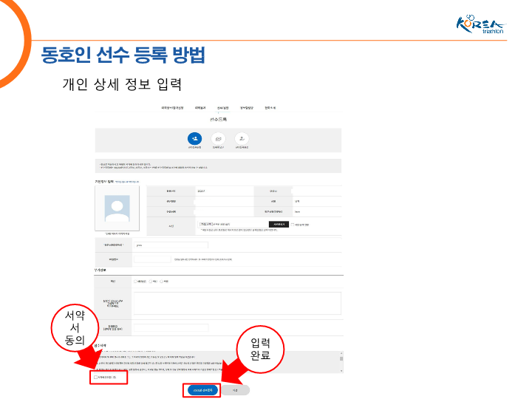Click the empty short field below the 'jeon' field
This screenshot has height=399, width=532.
tap(152, 259)
